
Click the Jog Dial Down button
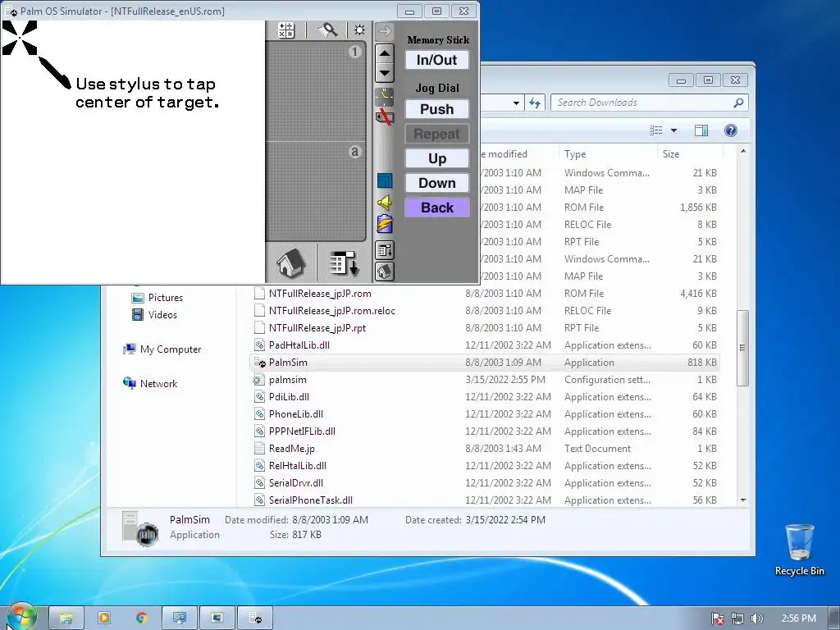click(437, 183)
